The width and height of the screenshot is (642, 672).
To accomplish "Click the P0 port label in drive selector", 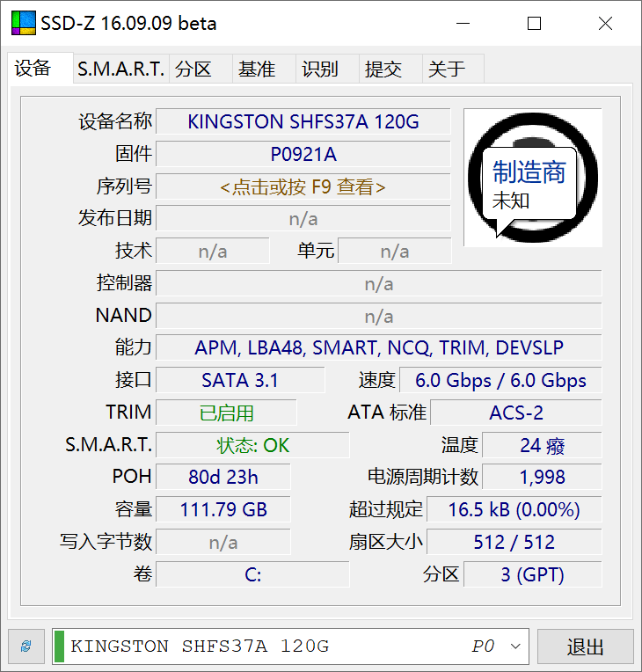I will pyautogui.click(x=483, y=646).
